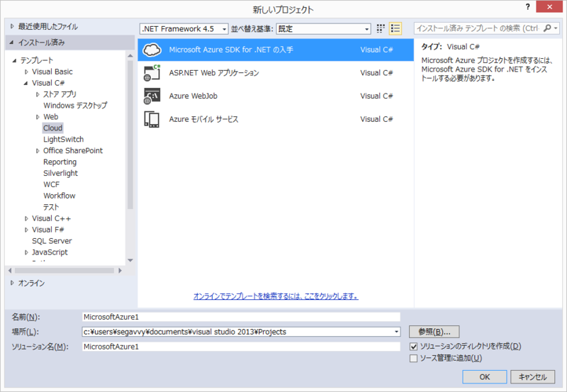Open the sort order 既定 dropdown

pos(324,28)
